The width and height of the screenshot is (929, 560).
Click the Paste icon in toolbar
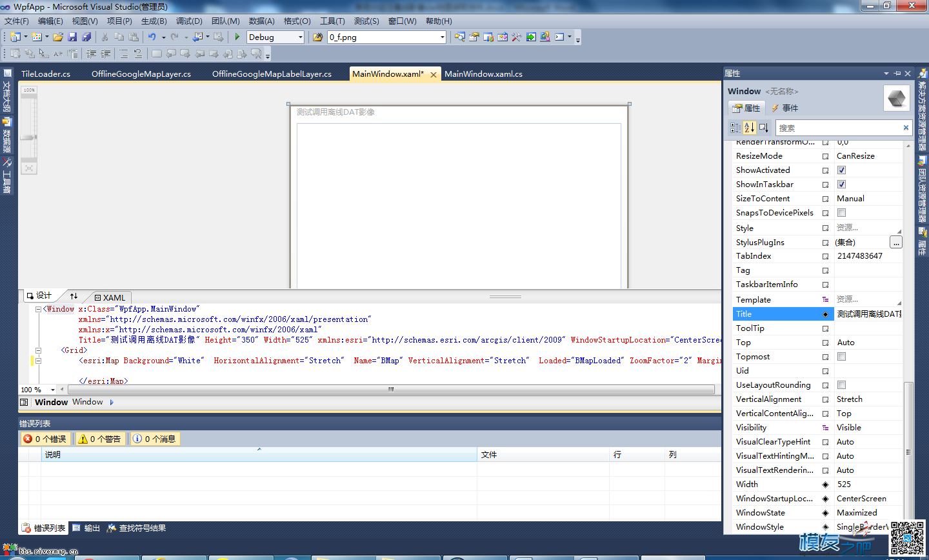click(x=134, y=37)
